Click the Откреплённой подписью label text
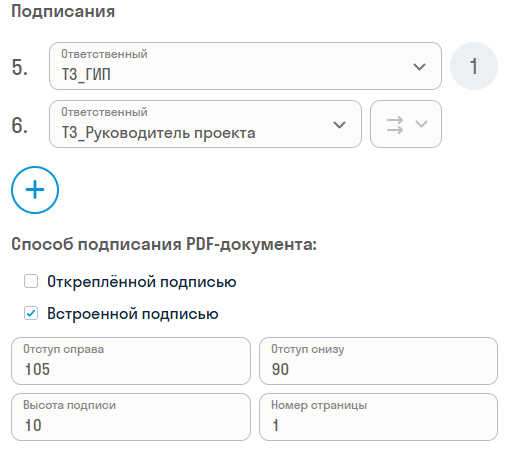 tap(142, 282)
